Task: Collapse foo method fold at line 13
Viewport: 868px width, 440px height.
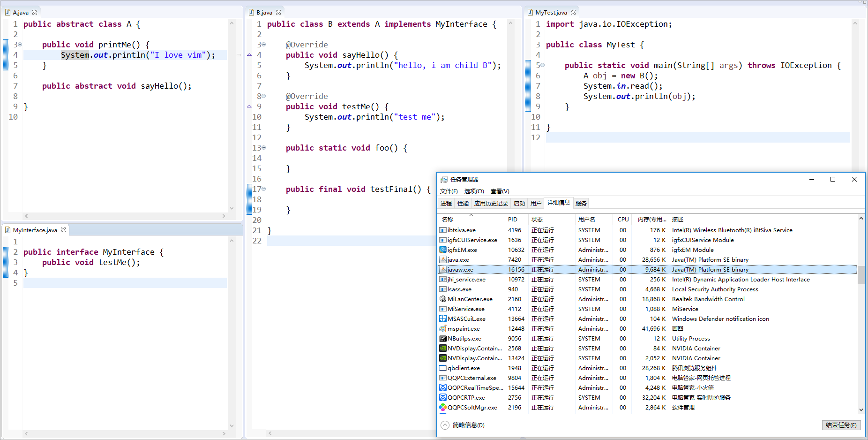Action: pos(263,148)
